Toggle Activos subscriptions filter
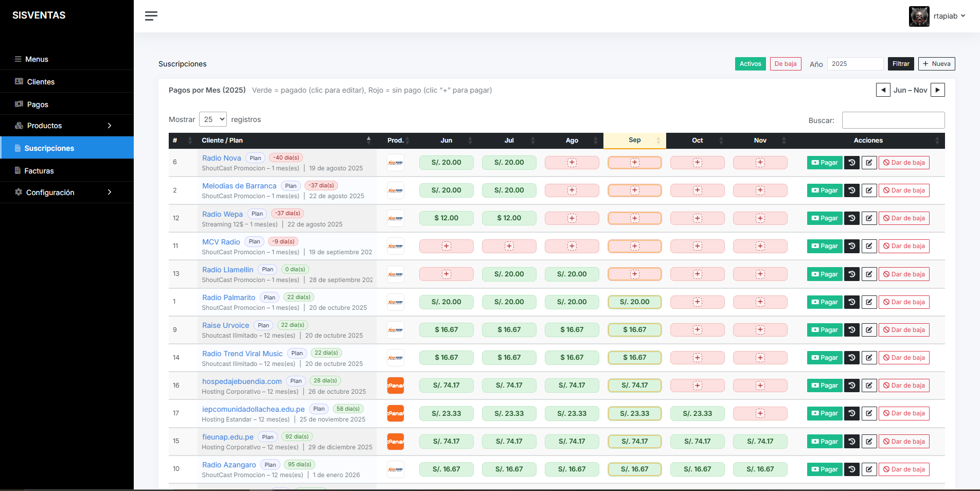The image size is (980, 491). [750, 64]
